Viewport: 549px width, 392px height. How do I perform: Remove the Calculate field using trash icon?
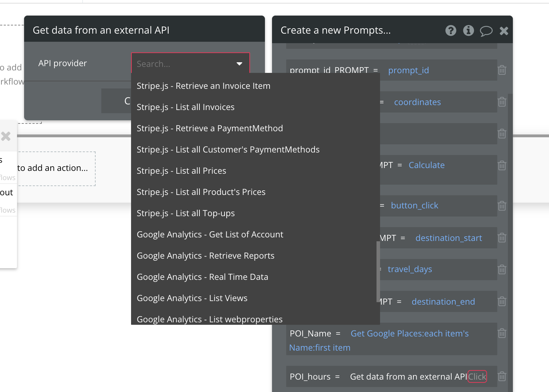tap(502, 165)
